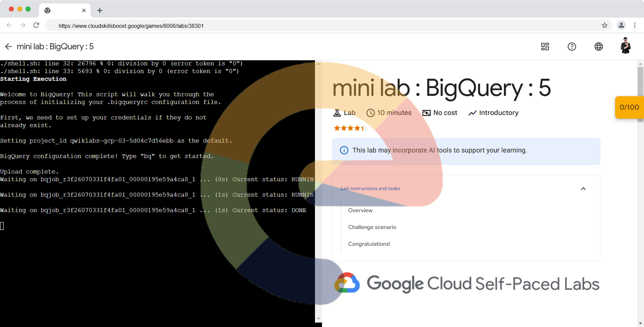Click the project_id qwiklabs-gcp-03-5d04c7d56ebb text
644x327 pixels.
tap(121, 141)
